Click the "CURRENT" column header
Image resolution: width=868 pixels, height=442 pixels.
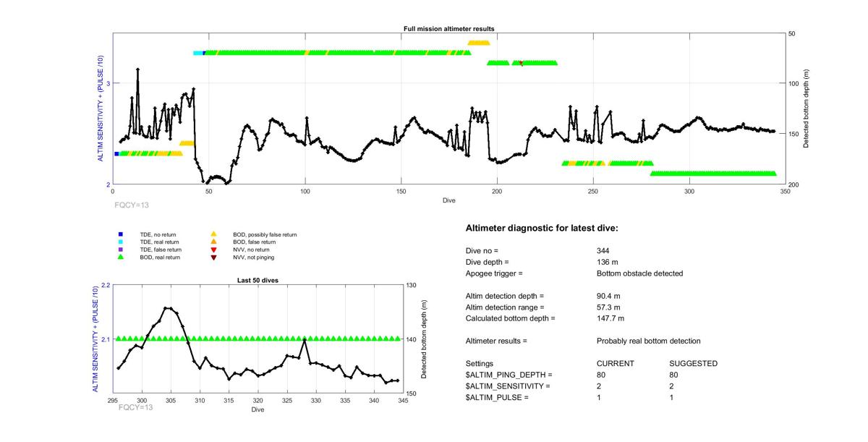point(616,363)
